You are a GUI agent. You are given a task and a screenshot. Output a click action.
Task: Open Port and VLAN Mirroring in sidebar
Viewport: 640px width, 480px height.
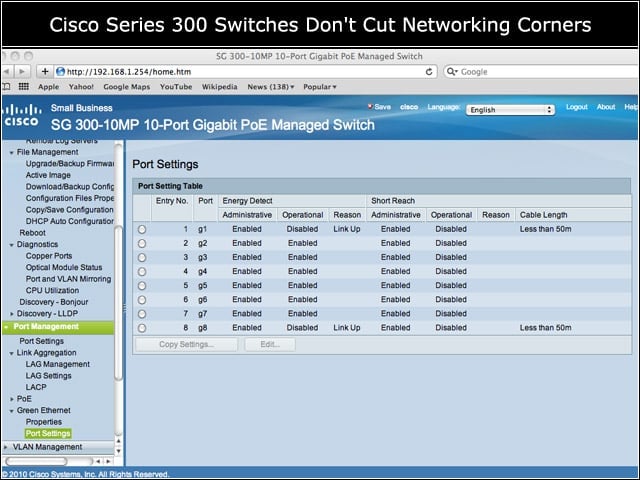point(69,279)
